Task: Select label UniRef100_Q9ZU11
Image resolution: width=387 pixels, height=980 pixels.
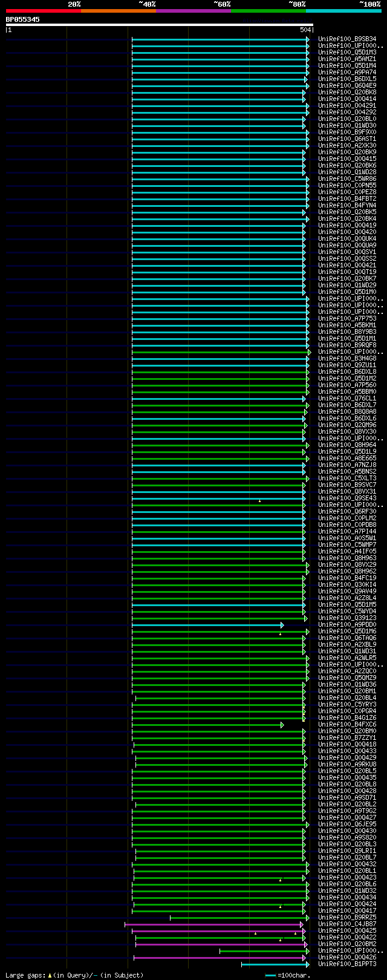Action: point(347,365)
